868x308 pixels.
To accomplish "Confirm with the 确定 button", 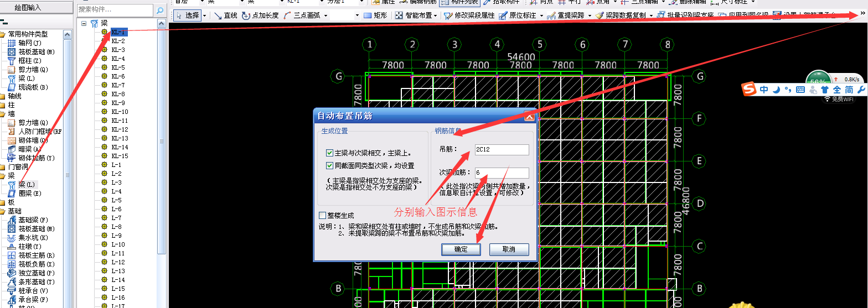I will point(461,249).
